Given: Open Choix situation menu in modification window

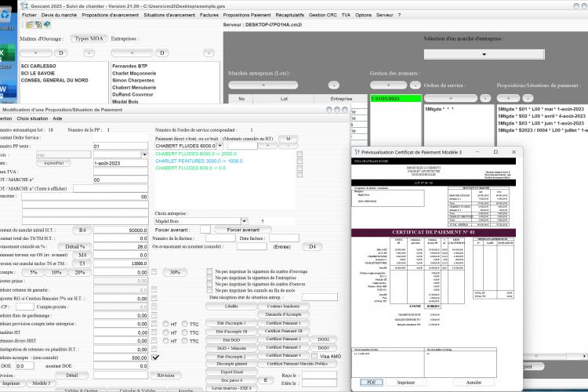Looking at the screenshot, I should pos(32,118).
